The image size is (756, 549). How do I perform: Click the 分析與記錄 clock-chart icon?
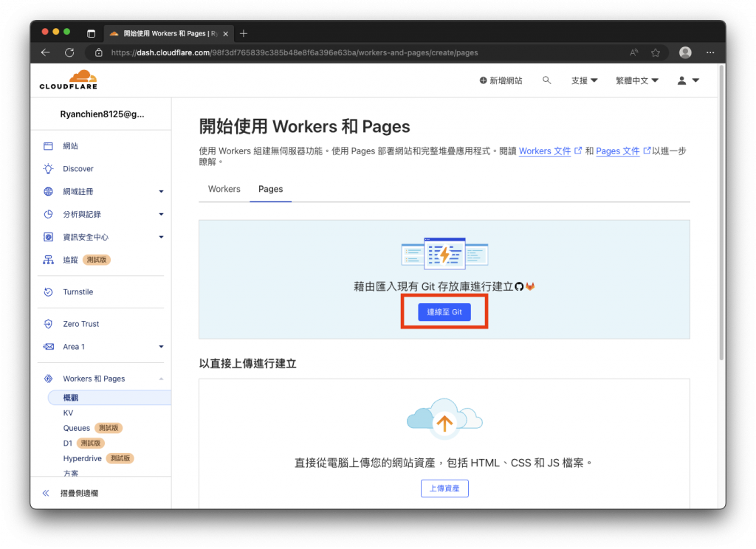48,214
